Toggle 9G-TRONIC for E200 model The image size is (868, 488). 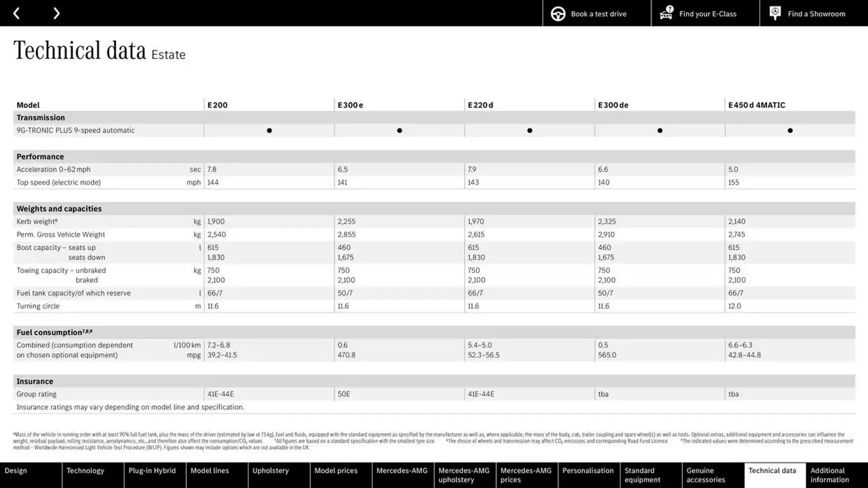(x=269, y=130)
